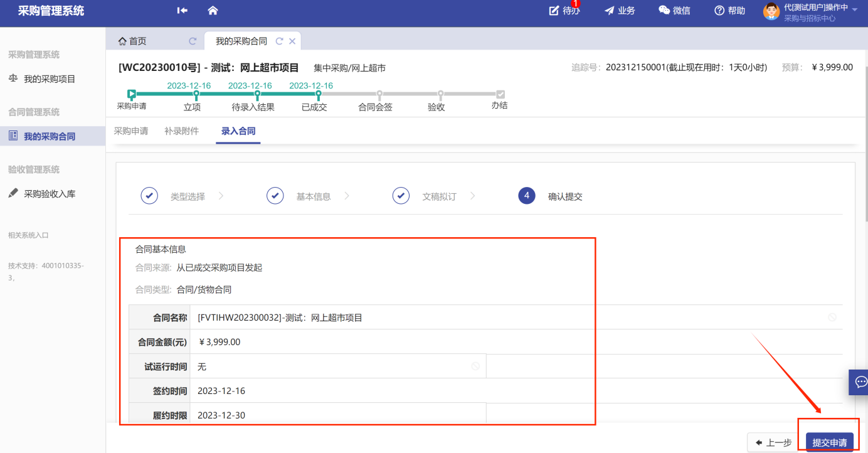Click the floating chat bubble icon
The height and width of the screenshot is (453, 868).
(x=860, y=381)
